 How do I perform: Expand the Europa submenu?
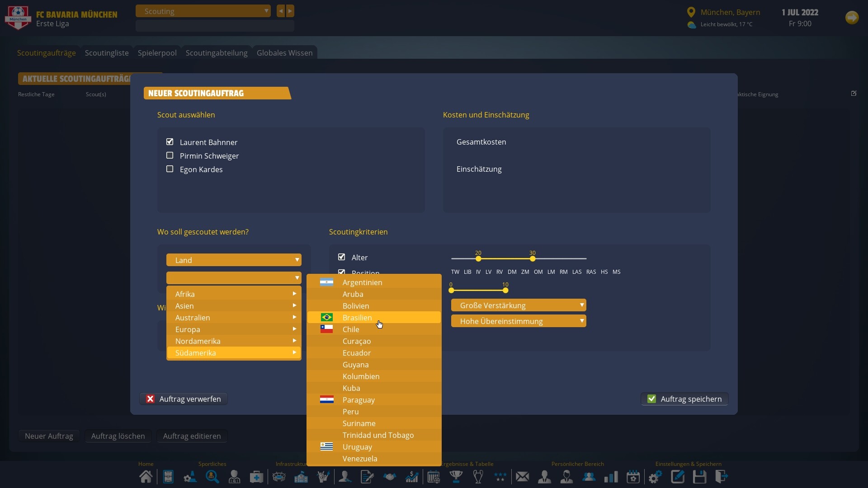(x=234, y=329)
